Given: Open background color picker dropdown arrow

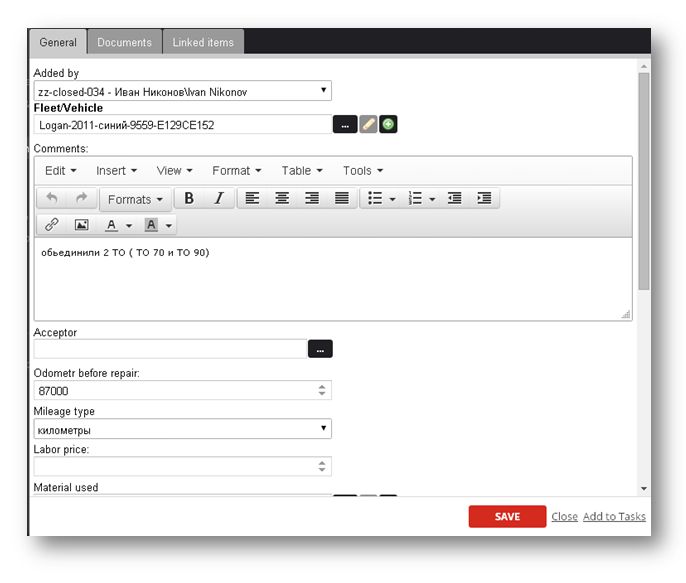Looking at the screenshot, I should pyautogui.click(x=169, y=226).
